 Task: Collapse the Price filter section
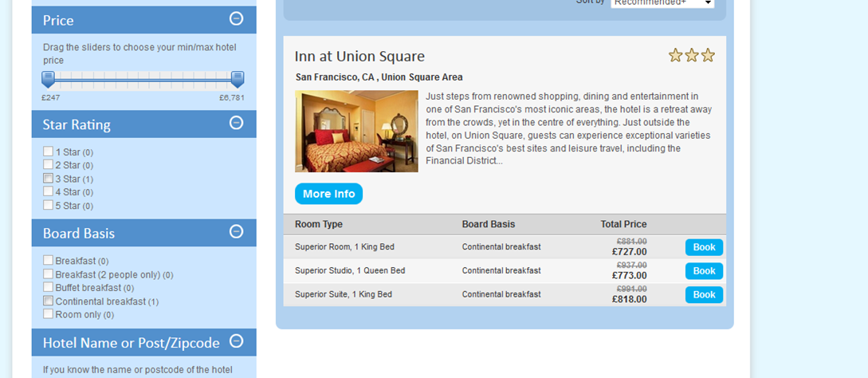pyautogui.click(x=236, y=18)
